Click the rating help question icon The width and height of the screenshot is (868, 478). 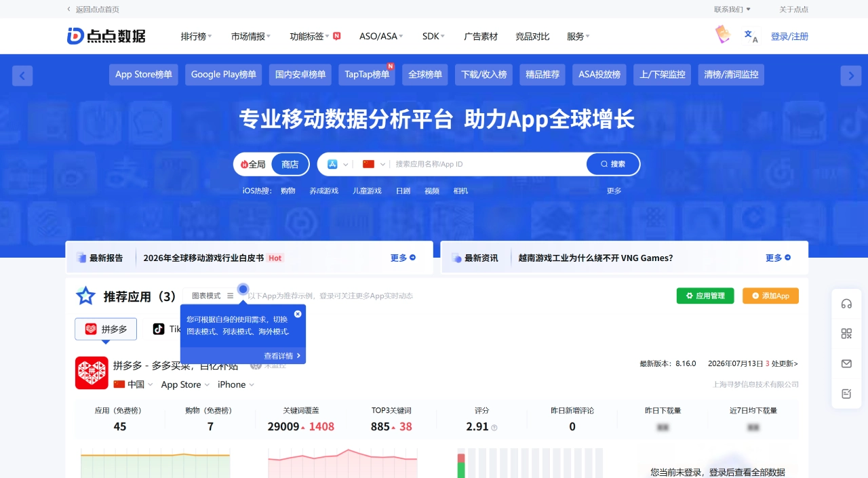(x=494, y=428)
